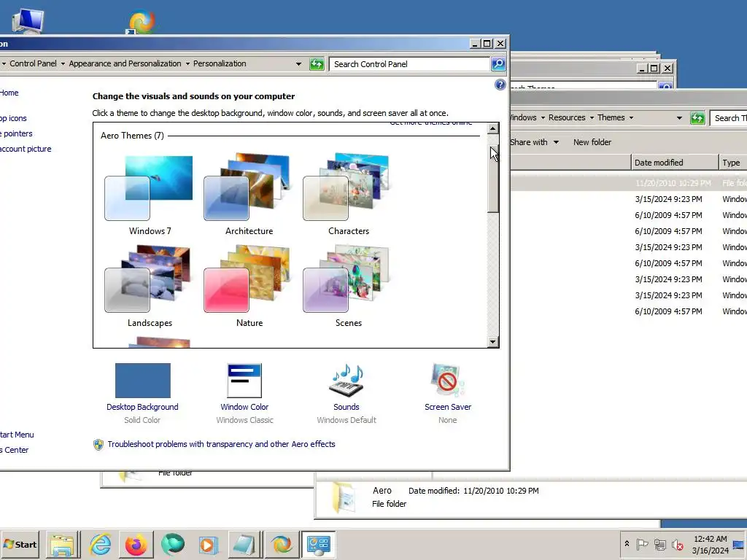Viewport: 747px width, 560px height.
Task: Focus the Search Control Panel field
Action: (x=409, y=64)
